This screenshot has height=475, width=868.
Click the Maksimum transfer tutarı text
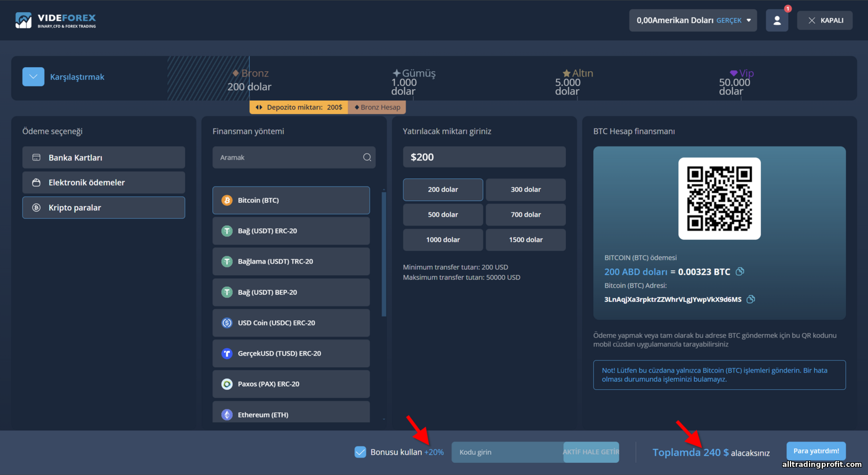pyautogui.click(x=462, y=277)
